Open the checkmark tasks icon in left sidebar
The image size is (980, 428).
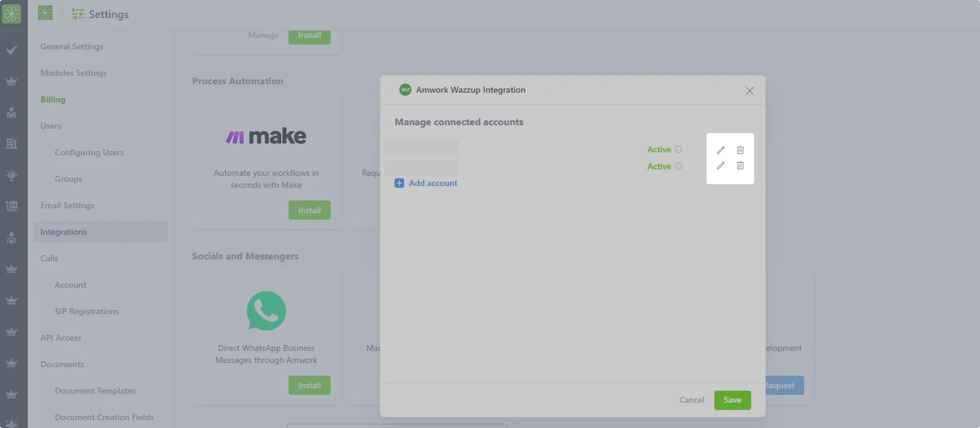pos(11,50)
